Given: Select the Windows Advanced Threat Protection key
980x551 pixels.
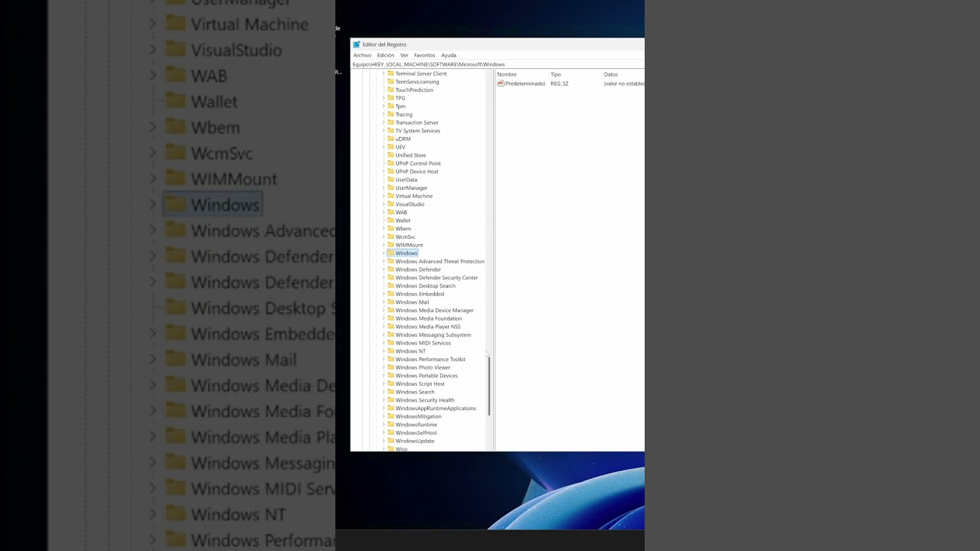Looking at the screenshot, I should click(x=439, y=262).
